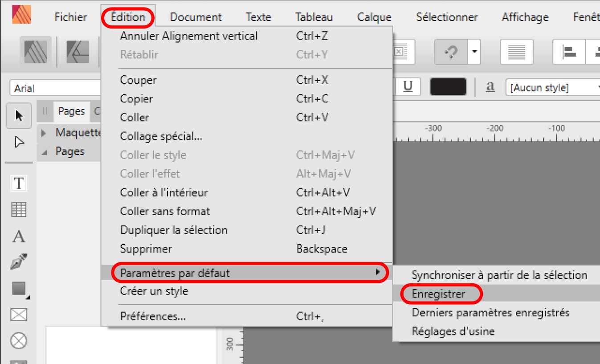Expand the Maquettes section

click(x=43, y=132)
